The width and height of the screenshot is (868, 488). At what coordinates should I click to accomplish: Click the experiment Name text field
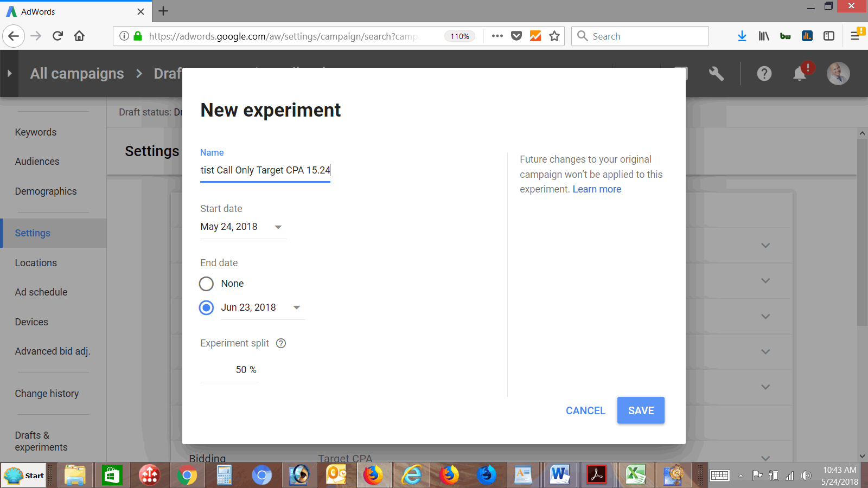[265, 170]
